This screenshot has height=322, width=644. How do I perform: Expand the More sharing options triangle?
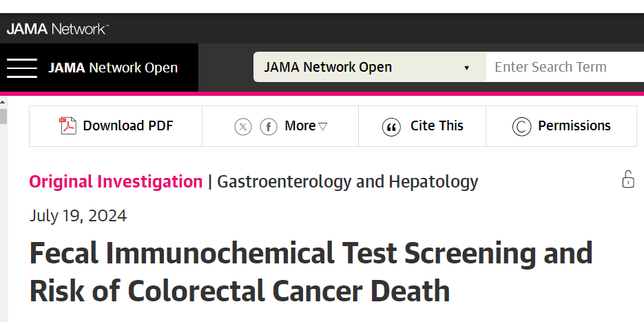[x=323, y=126]
